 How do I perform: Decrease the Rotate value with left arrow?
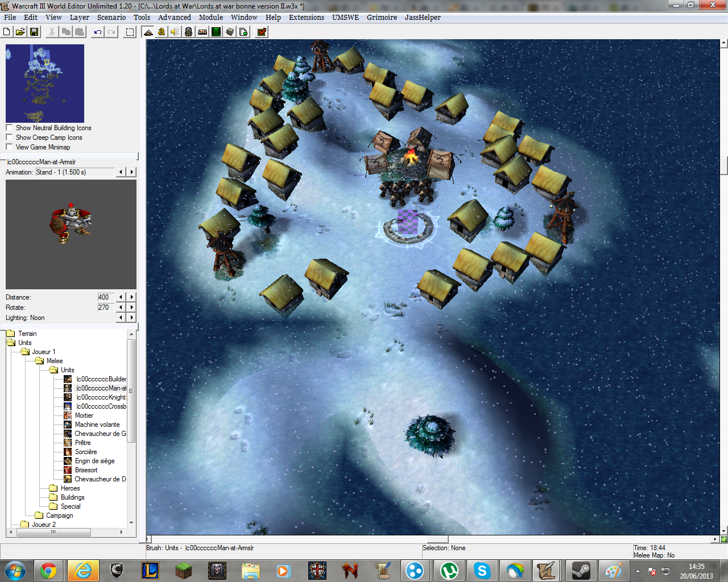[x=121, y=307]
